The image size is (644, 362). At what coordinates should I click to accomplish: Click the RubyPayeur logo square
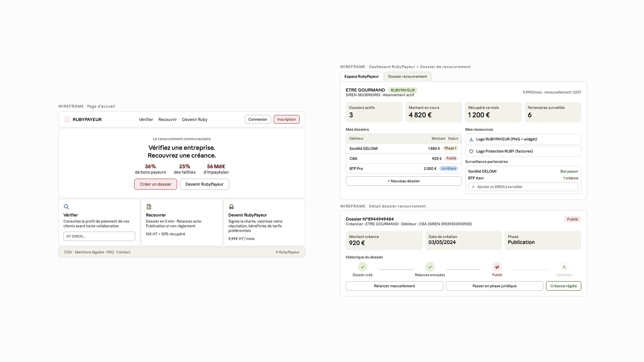67,119
